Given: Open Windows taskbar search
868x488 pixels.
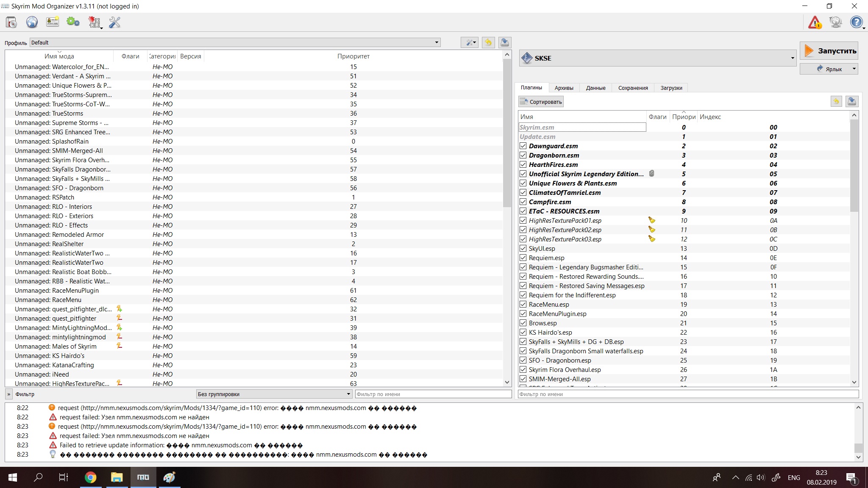Looking at the screenshot, I should tap(38, 477).
